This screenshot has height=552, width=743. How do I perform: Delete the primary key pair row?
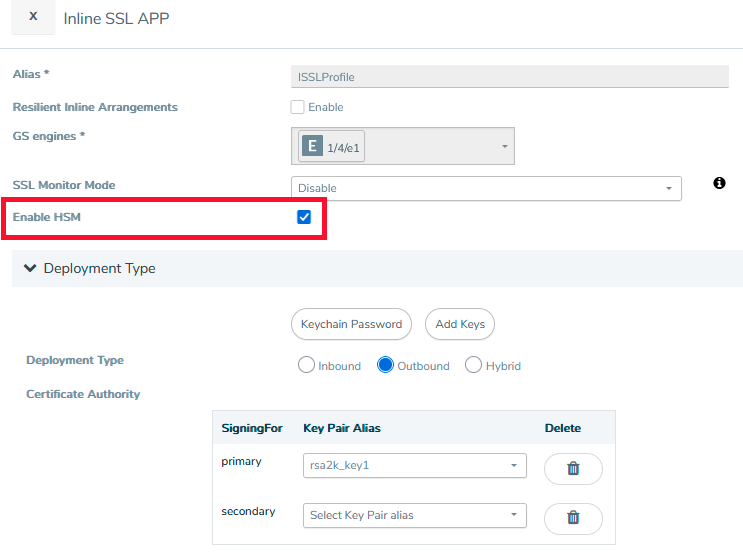pos(573,469)
